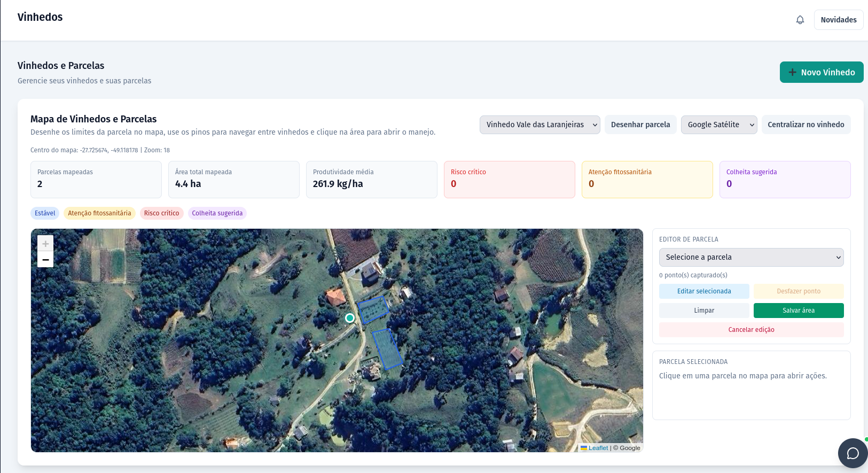
Task: Expand the Google Satélite layer dropdown
Action: point(718,125)
